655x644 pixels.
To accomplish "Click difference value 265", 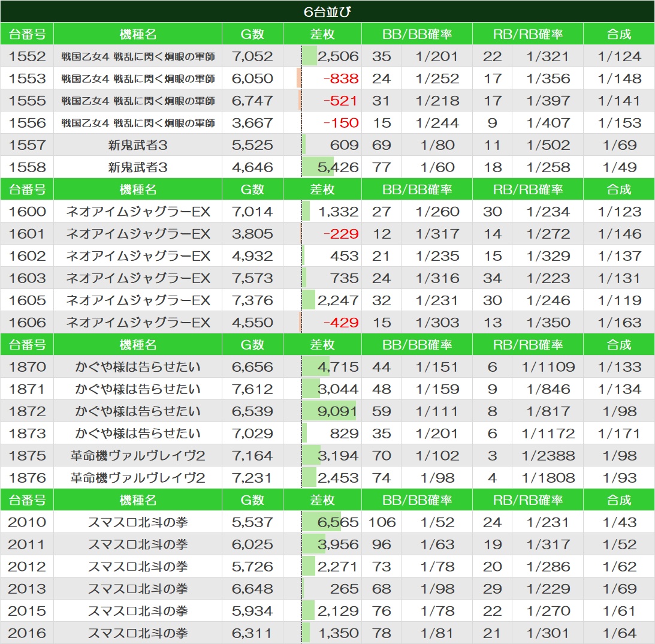I will pyautogui.click(x=344, y=588).
